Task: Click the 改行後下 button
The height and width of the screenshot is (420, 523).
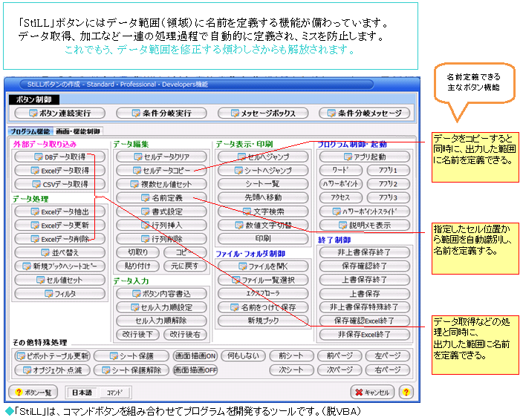Action: tap(137, 335)
